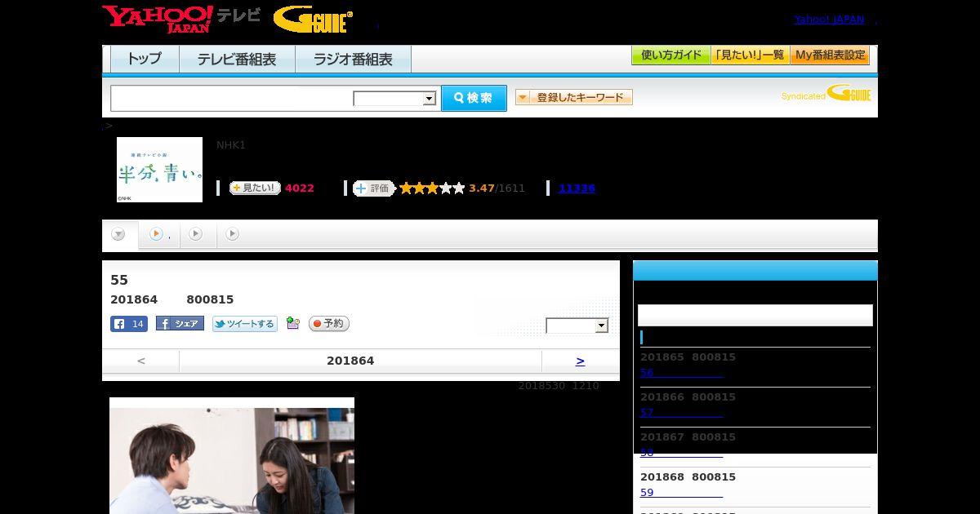This screenshot has height=514, width=980.
Task: Open the Yahoo! JAPAN link
Action: pos(829,20)
